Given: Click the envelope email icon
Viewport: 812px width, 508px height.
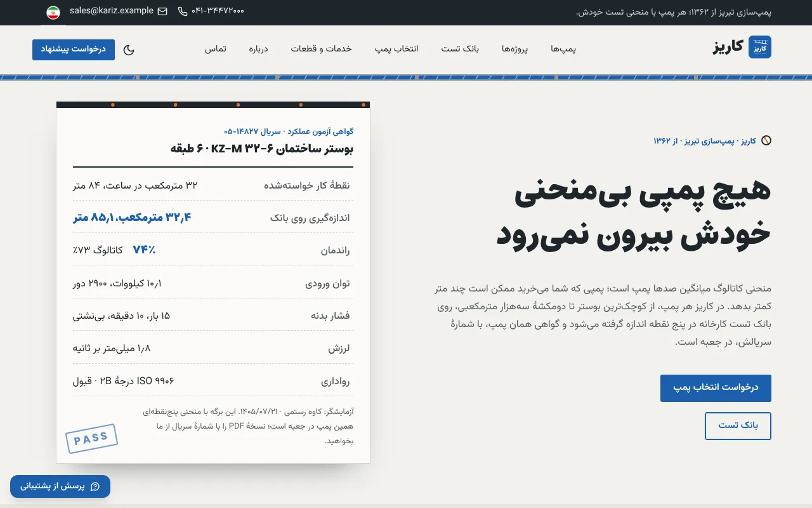Looking at the screenshot, I should coord(162,11).
